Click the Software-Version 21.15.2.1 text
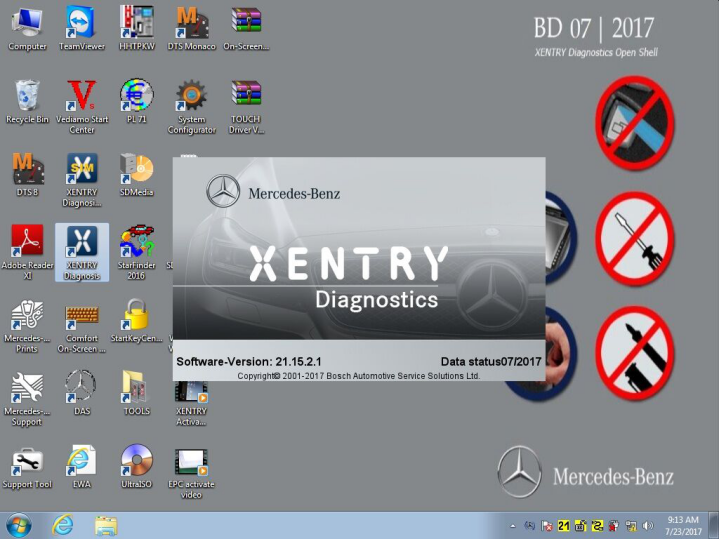Screen dimensions: 719x539 [249, 361]
